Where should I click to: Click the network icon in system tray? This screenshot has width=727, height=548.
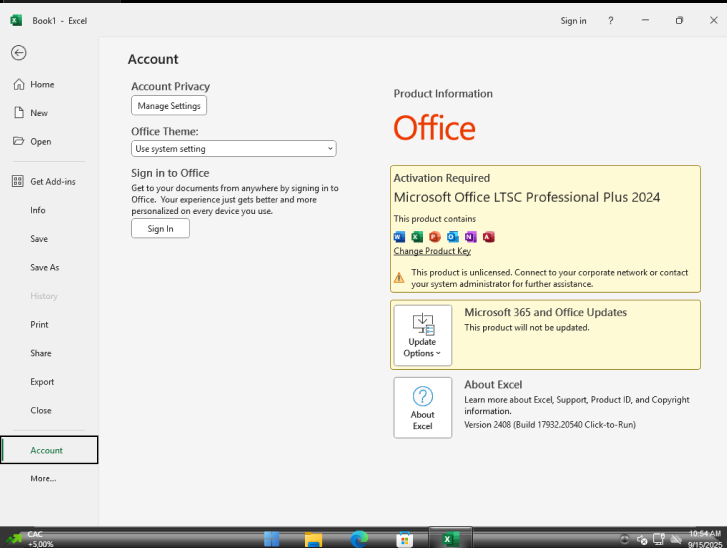point(659,539)
